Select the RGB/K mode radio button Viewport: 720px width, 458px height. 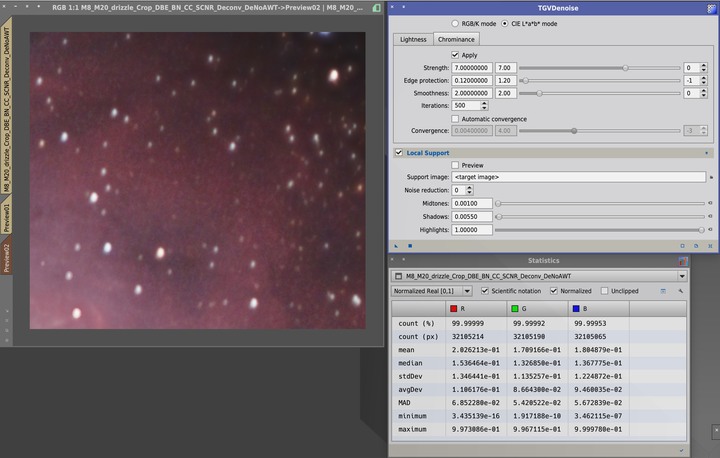point(456,23)
